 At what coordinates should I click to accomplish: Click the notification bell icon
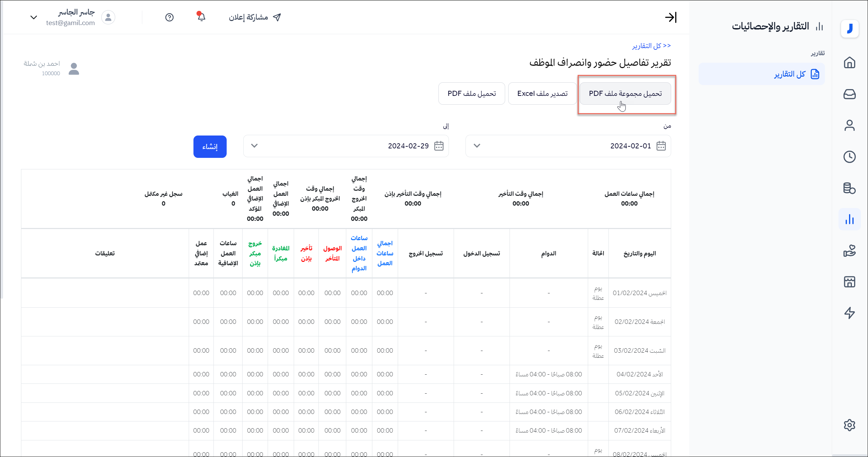tap(201, 17)
